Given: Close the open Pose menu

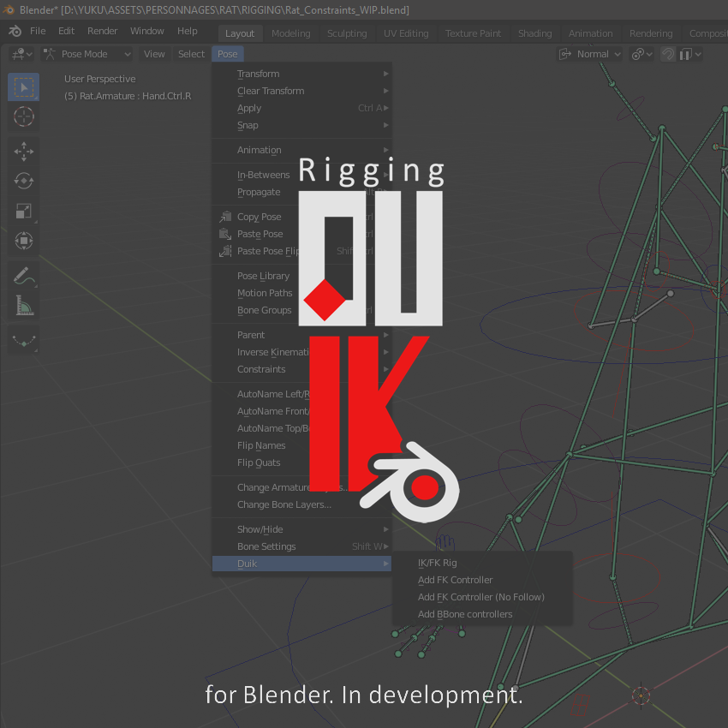Looking at the screenshot, I should pyautogui.click(x=228, y=54).
